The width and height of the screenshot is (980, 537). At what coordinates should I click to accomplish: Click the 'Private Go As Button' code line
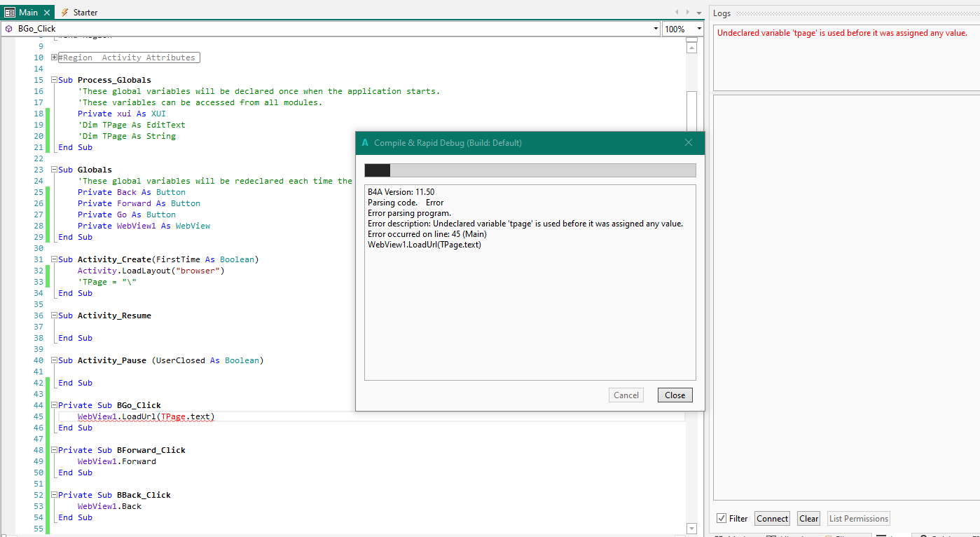tap(127, 215)
